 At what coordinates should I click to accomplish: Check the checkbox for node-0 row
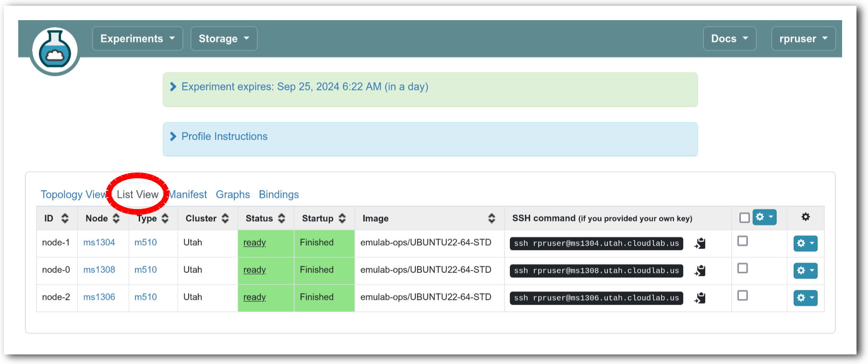tap(743, 268)
